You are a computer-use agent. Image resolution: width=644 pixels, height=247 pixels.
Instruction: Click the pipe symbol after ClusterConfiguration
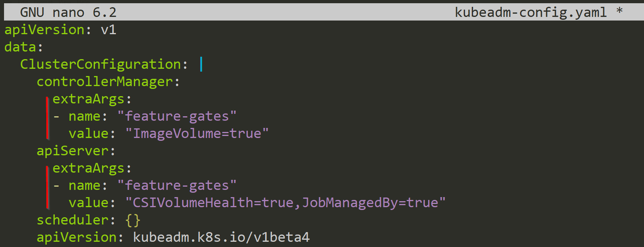coord(201,64)
